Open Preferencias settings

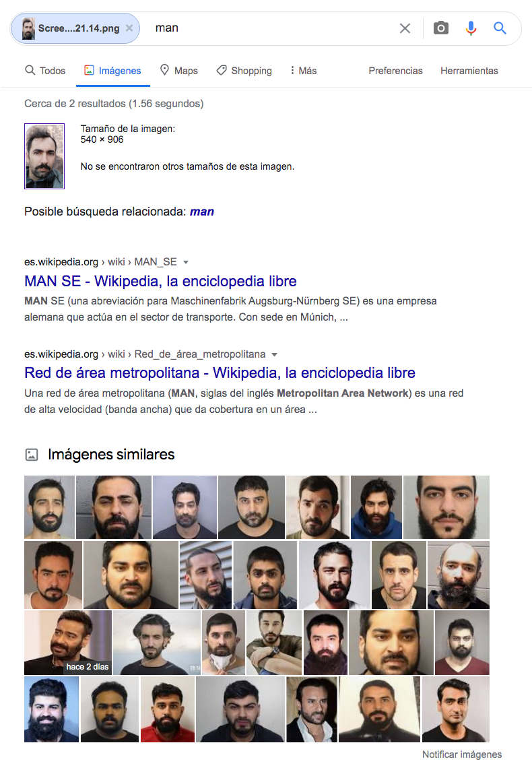point(395,71)
